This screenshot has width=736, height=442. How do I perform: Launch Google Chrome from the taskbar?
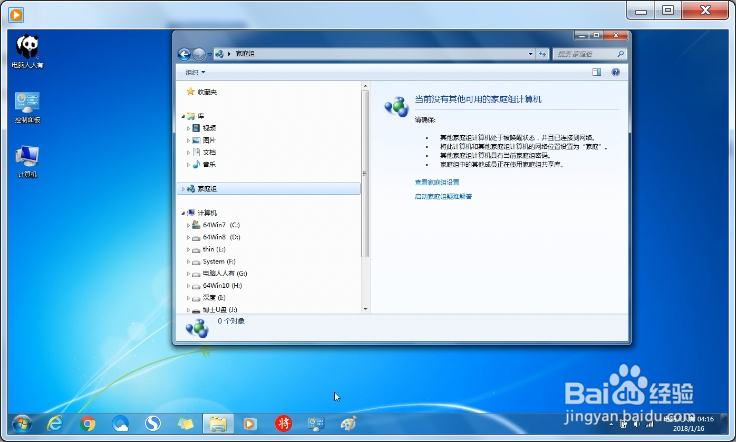[87, 424]
